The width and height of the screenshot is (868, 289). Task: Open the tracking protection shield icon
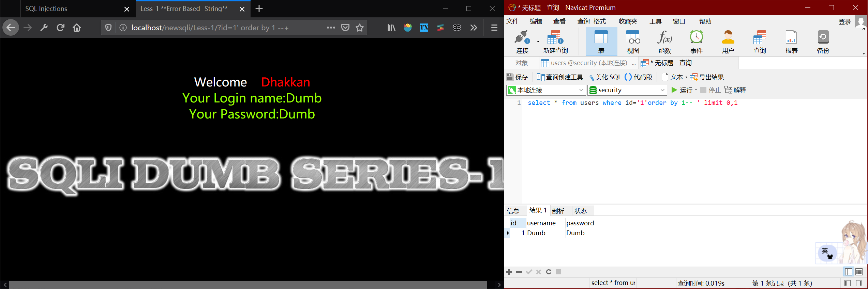pos(108,28)
